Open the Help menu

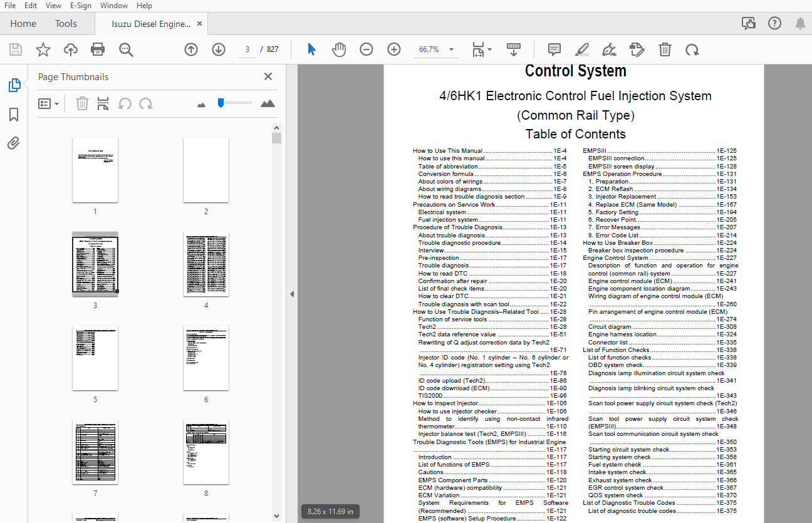[144, 6]
